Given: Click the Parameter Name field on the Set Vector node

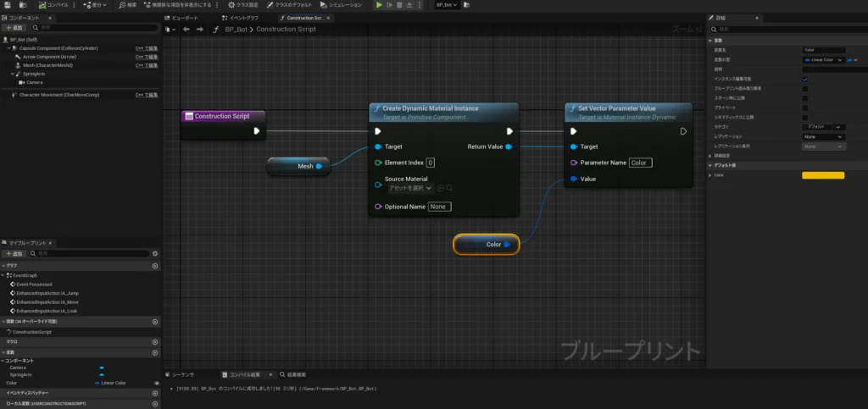Looking at the screenshot, I should pos(640,163).
